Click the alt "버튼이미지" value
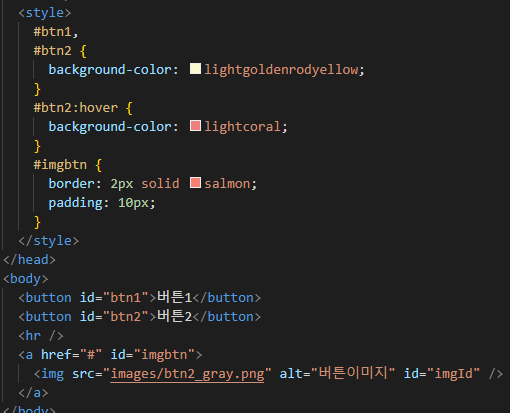This screenshot has width=510, height=413. coord(353,373)
